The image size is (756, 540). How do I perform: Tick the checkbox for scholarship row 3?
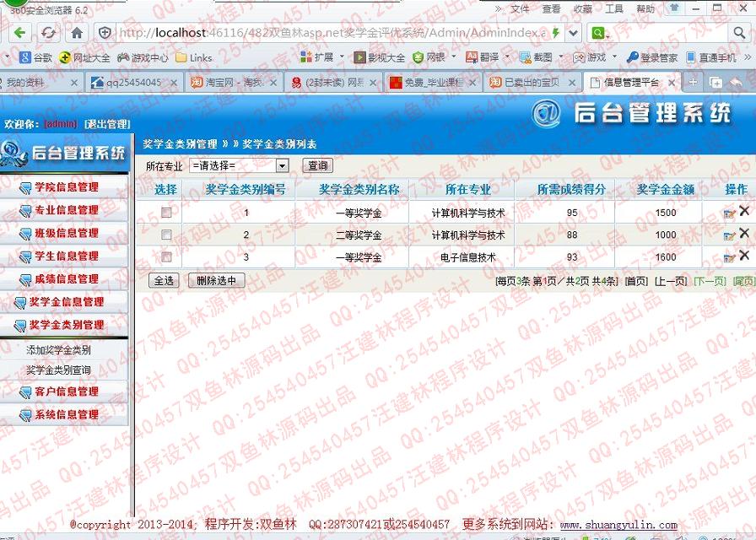(166, 256)
